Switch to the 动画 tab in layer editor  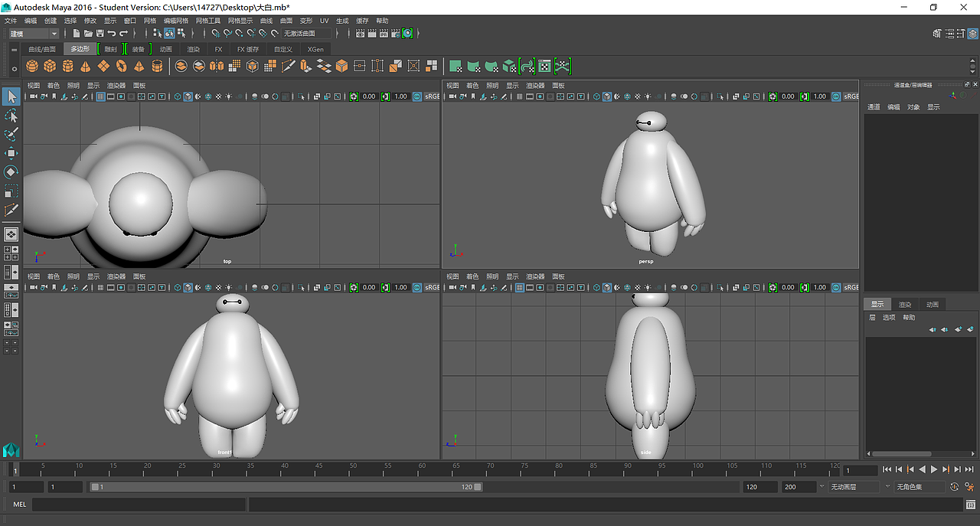point(932,304)
